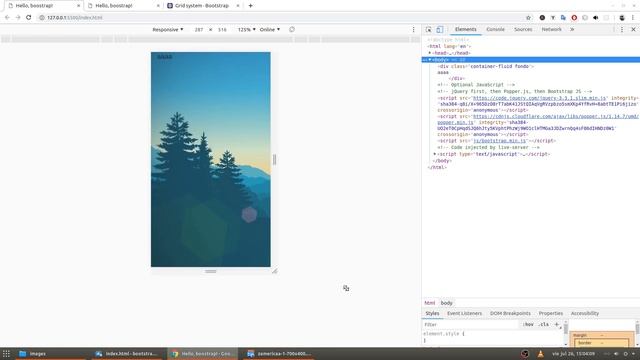The height and width of the screenshot is (360, 640).
Task: Show more DevTools tabs via double chevron
Action: (x=572, y=29)
